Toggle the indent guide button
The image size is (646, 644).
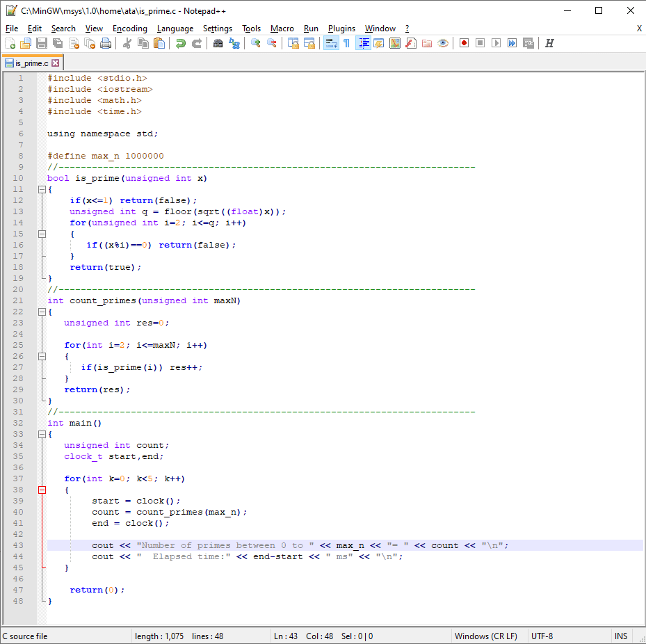pos(363,43)
